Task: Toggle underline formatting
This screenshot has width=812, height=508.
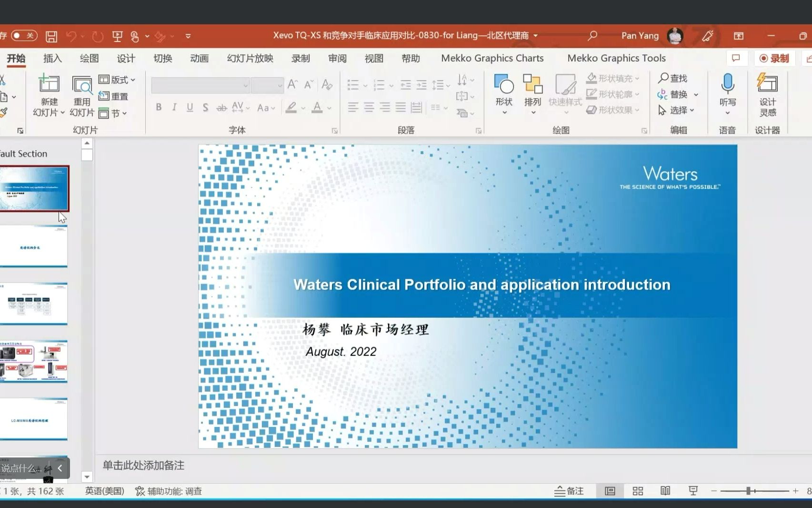Action: click(190, 108)
